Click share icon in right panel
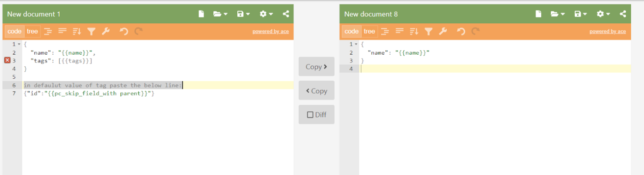This screenshot has width=644, height=175. tap(623, 14)
